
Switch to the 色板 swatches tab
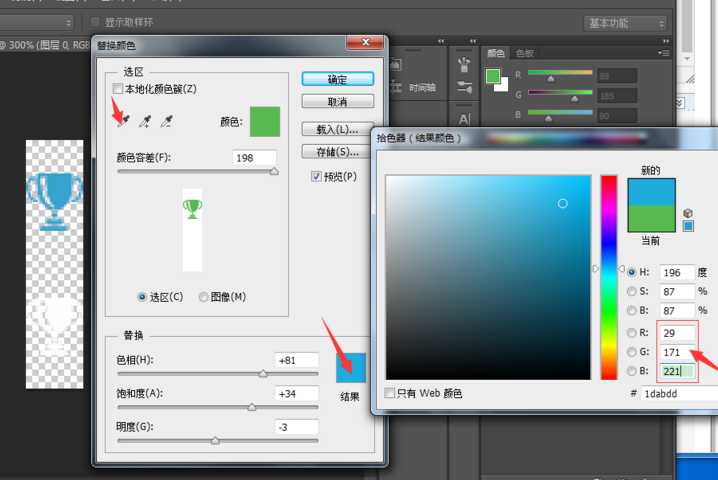click(x=525, y=53)
